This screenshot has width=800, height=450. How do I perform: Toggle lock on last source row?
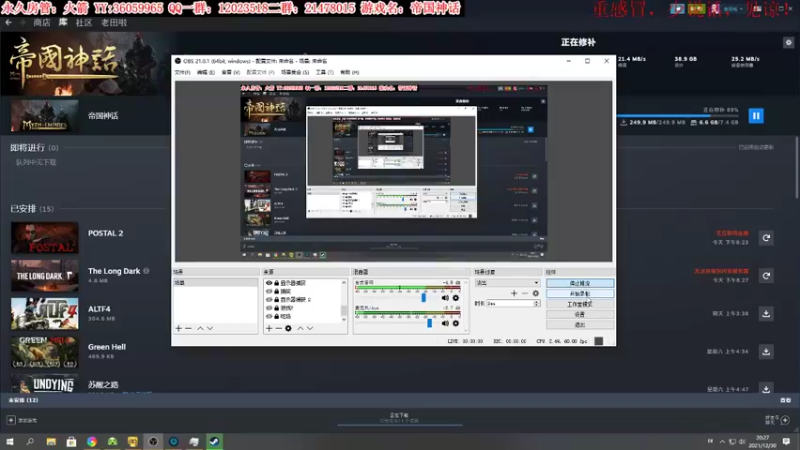pyautogui.click(x=277, y=316)
